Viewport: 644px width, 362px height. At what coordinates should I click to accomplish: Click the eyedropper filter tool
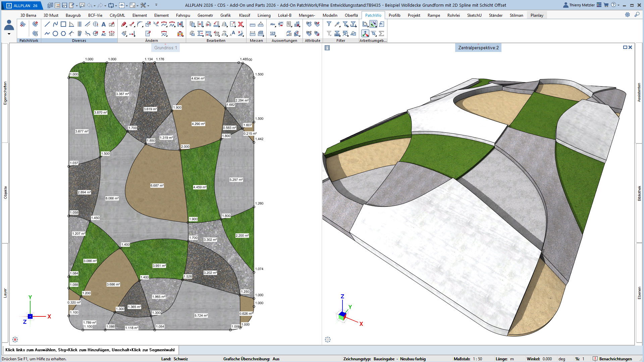[337, 24]
